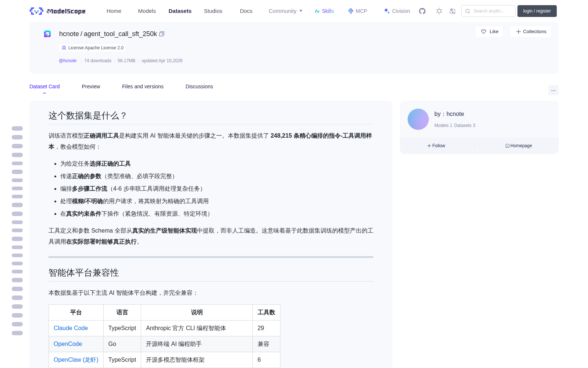
Task: Click the '语言' column header
Action: point(122,312)
